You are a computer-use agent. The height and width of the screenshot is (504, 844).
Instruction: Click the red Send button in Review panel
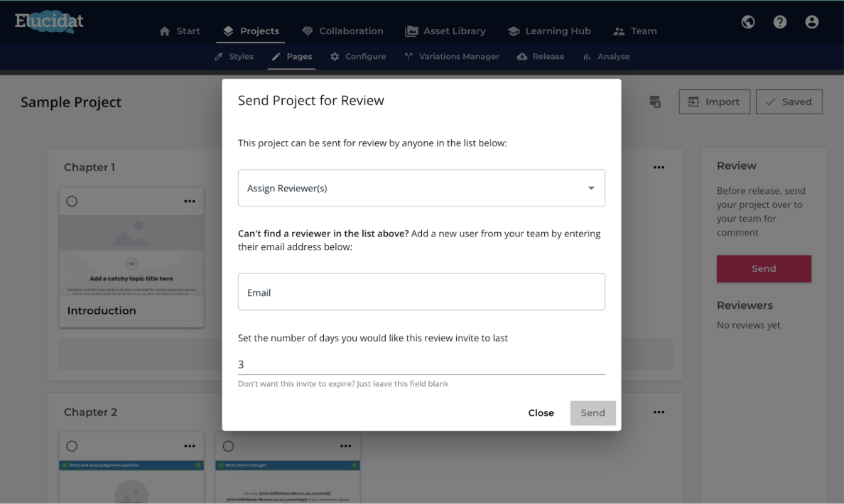[x=764, y=268]
